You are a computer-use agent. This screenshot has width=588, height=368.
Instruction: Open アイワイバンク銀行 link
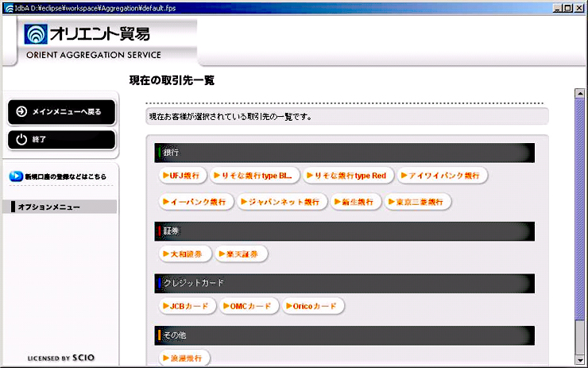442,176
